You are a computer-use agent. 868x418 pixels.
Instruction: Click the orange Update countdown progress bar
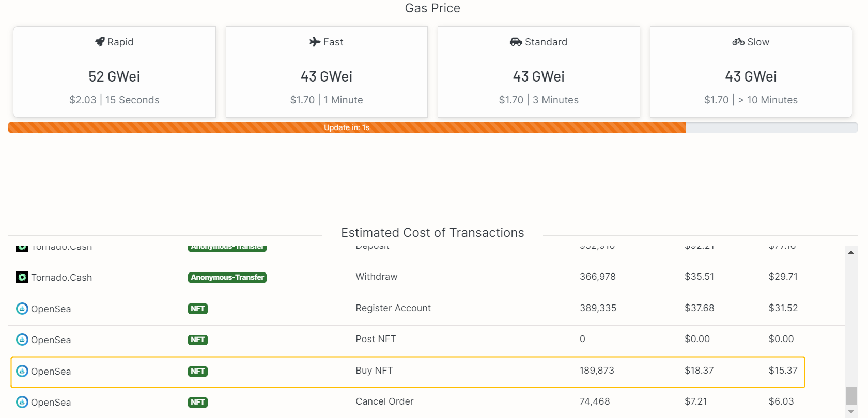pyautogui.click(x=347, y=127)
